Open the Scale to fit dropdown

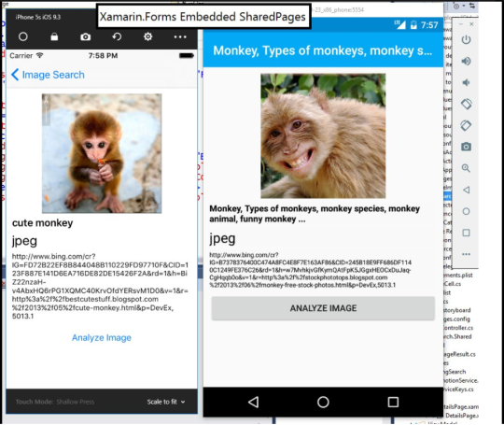[x=166, y=402]
